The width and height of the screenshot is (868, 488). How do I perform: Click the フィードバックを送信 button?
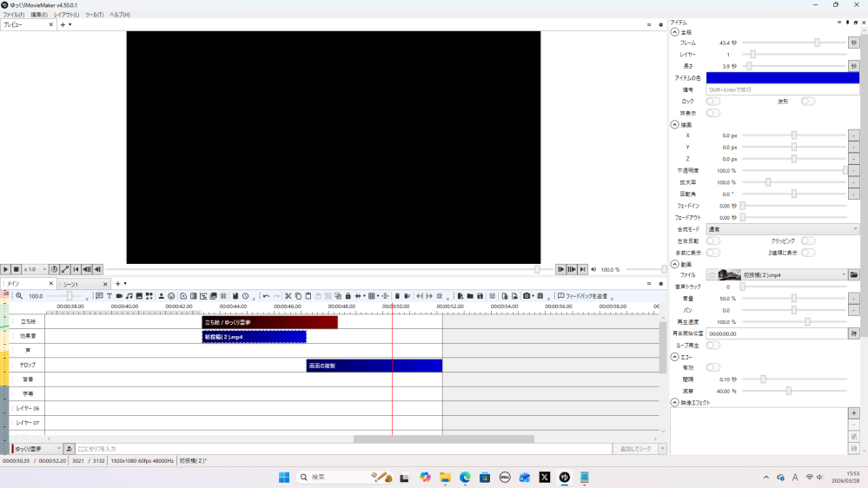(586, 296)
